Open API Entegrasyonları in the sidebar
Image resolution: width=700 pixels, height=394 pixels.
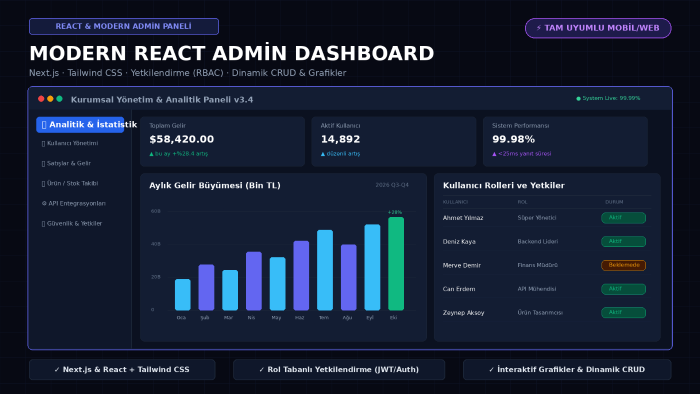74,203
